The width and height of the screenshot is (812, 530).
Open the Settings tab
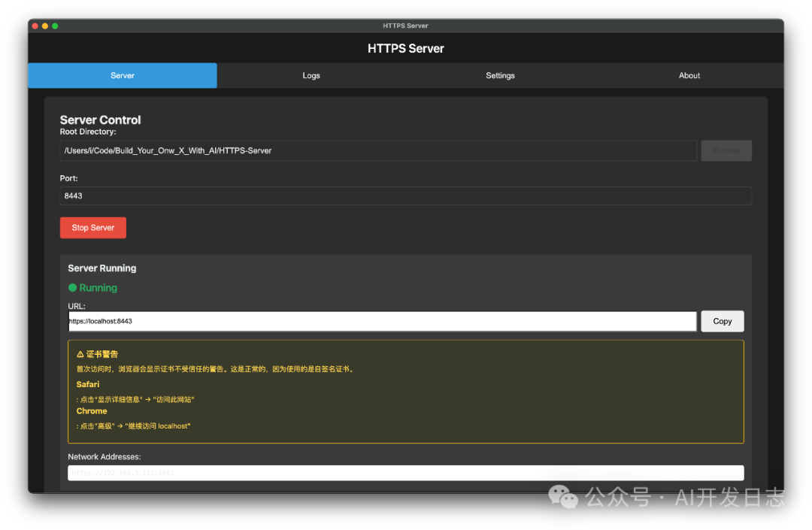[x=500, y=76]
